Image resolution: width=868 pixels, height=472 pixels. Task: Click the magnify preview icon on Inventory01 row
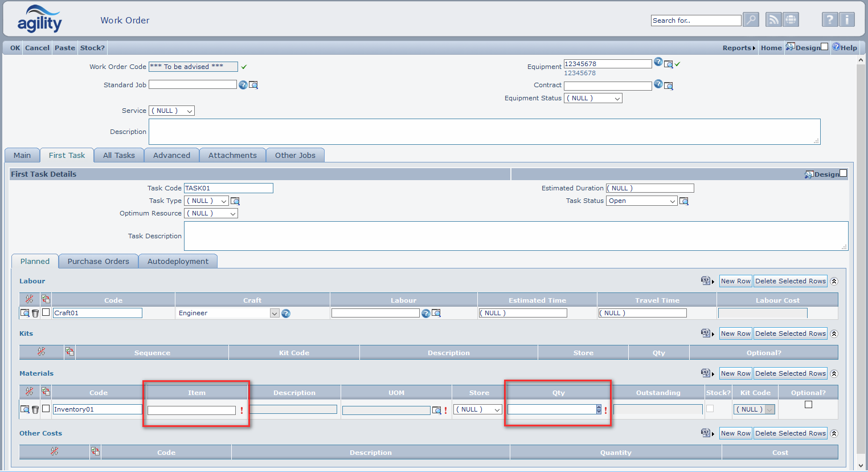[24, 409]
